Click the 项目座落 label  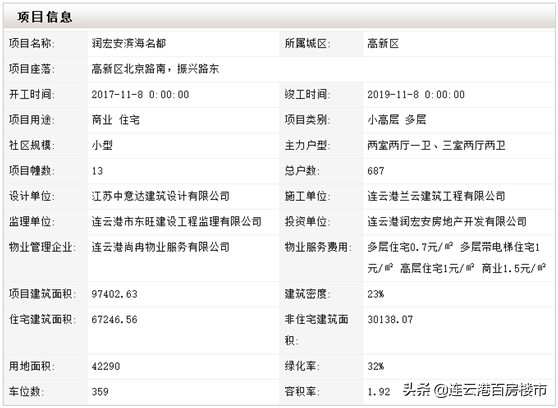coord(32,69)
